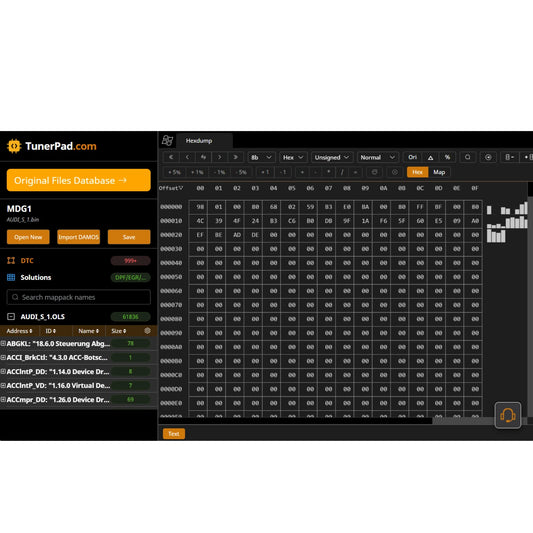Switch view to Hex mode
Screen dimensions: 533x533
417,172
